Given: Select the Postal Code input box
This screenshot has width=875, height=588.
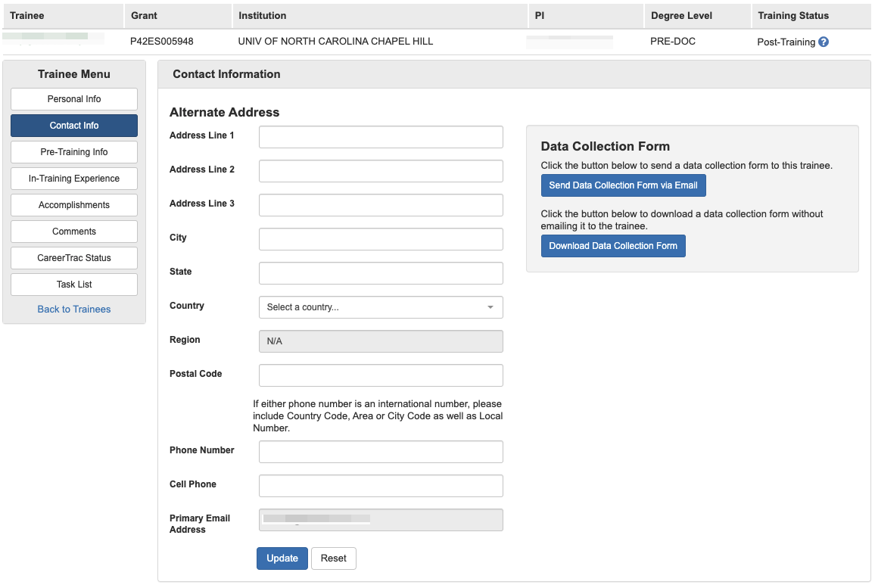Looking at the screenshot, I should click(381, 375).
